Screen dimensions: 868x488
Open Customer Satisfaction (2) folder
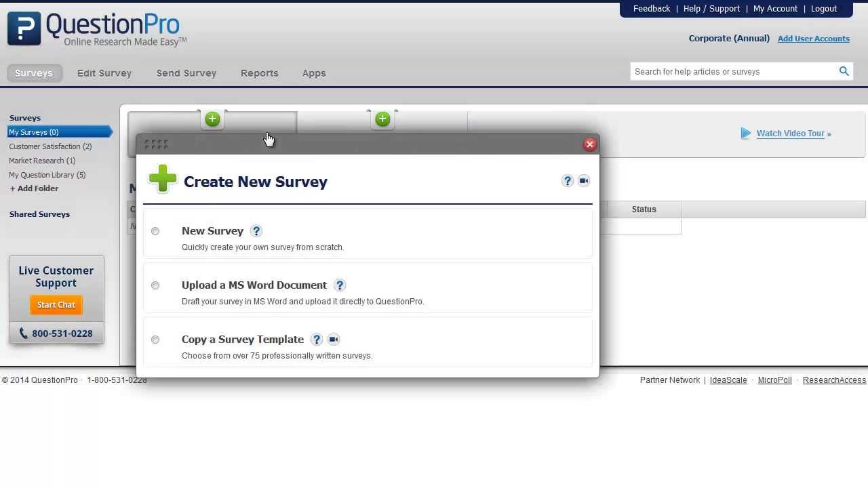pos(50,146)
